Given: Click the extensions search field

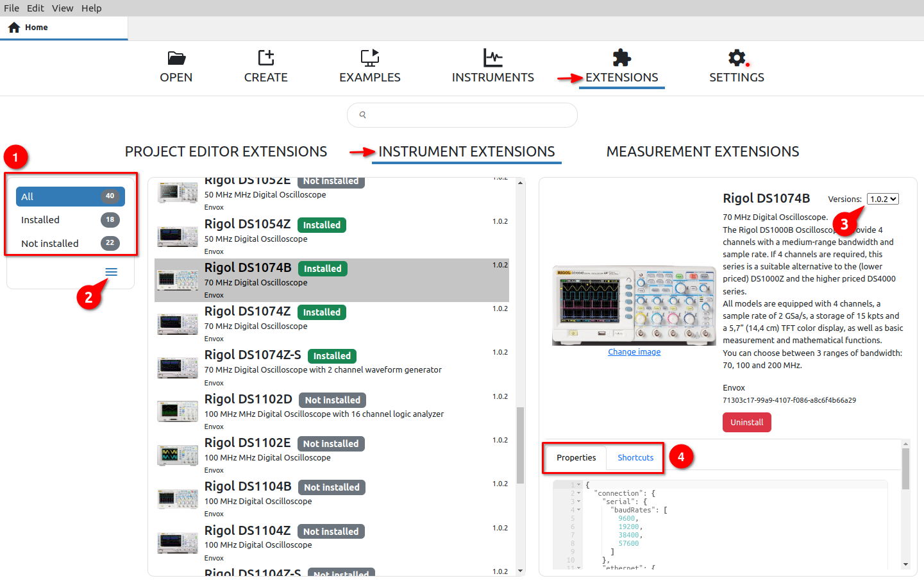Looking at the screenshot, I should coord(462,115).
